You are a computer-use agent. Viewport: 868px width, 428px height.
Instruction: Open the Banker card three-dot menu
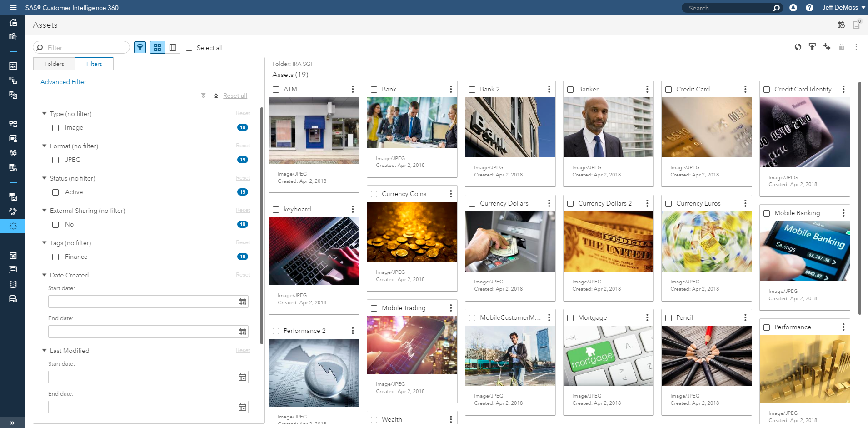pyautogui.click(x=647, y=89)
